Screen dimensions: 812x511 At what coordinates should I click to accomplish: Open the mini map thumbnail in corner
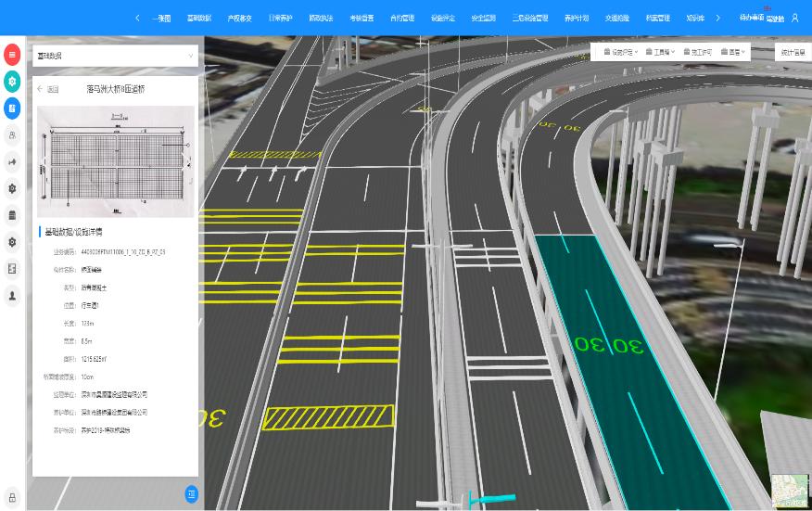pos(790,491)
